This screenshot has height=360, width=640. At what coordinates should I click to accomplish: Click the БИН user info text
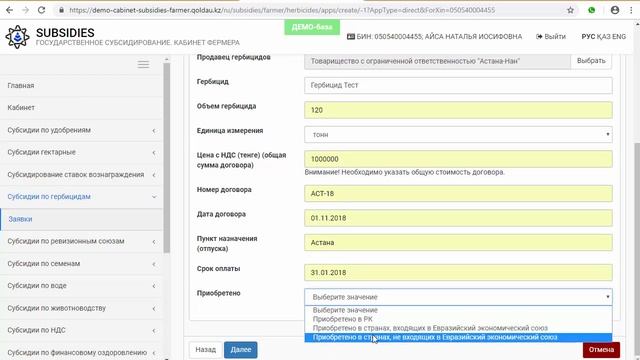434,37
